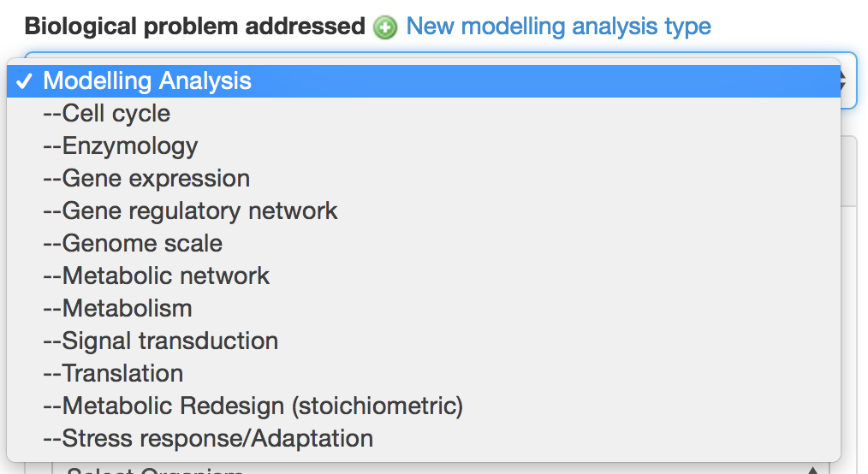The image size is (868, 474).
Task: Open the New modelling analysis type link
Action: click(x=558, y=27)
